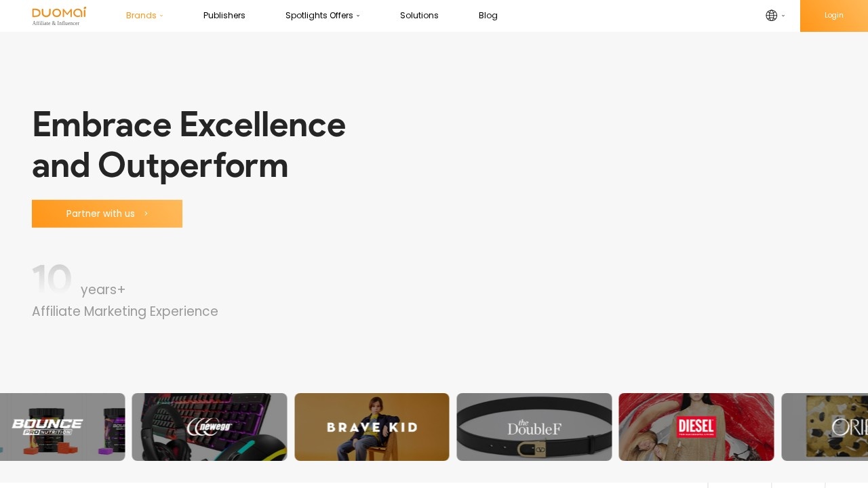Click the red Diesel logo
Screen dimensions: 868x488
(x=696, y=427)
